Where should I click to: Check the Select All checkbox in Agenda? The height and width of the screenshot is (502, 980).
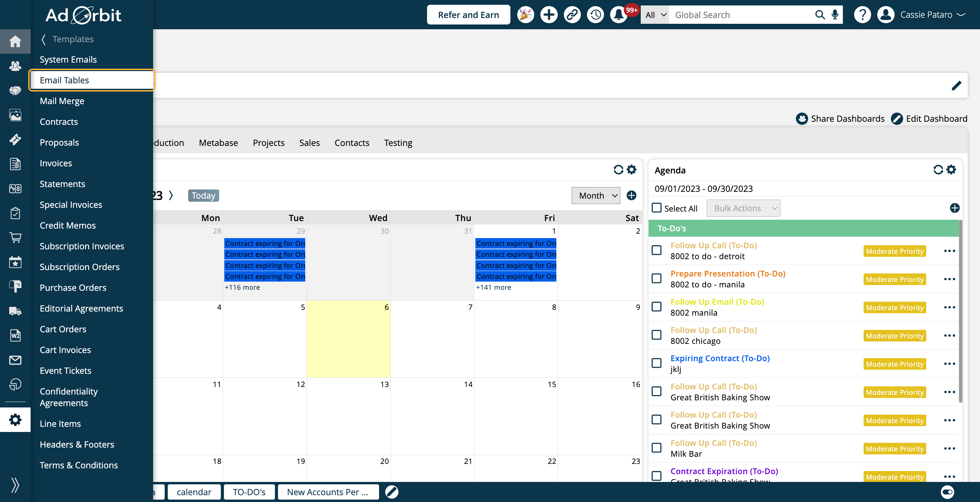point(657,208)
